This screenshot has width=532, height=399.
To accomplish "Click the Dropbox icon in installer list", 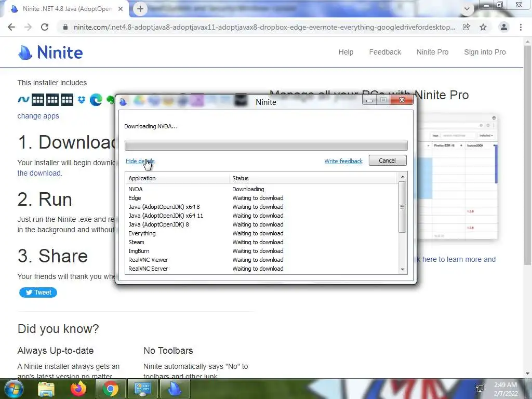I will (82, 100).
